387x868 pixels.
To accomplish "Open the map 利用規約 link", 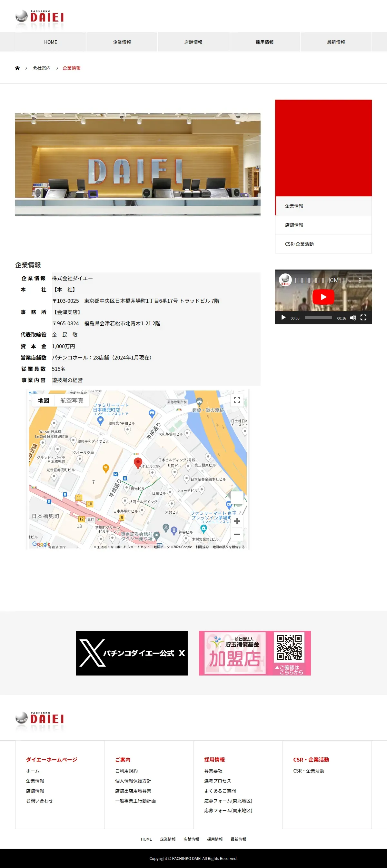I will [x=202, y=547].
